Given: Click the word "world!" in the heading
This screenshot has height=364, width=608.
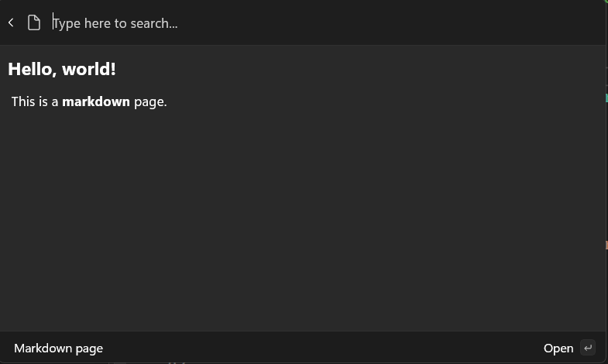Looking at the screenshot, I should (89, 69).
